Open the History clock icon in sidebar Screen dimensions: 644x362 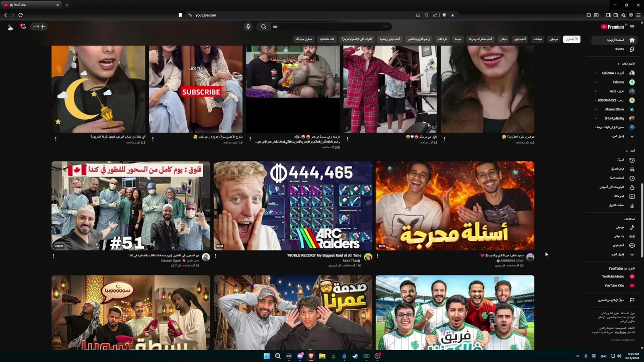[x=632, y=160]
